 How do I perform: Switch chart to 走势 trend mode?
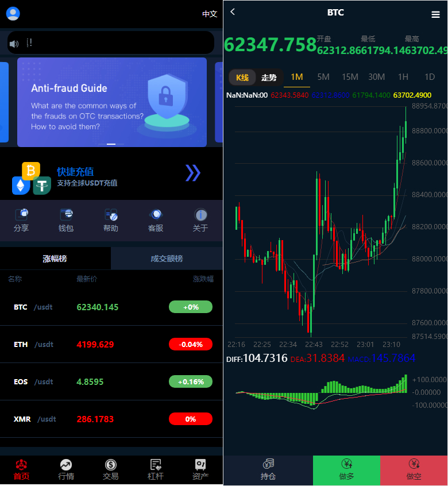pos(269,78)
